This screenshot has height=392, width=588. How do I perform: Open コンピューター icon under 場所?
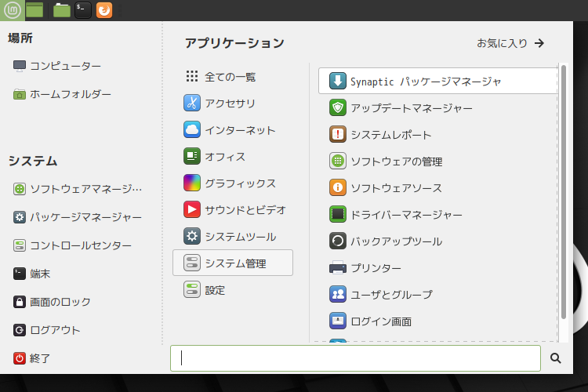(x=20, y=66)
